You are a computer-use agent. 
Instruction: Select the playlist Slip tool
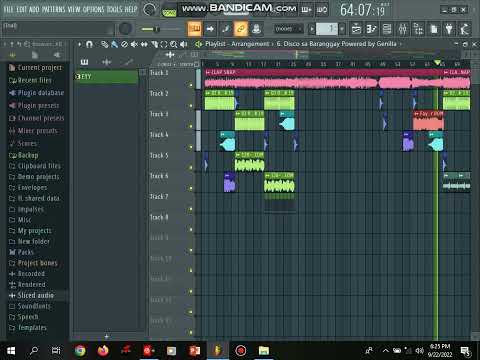[x=144, y=44]
